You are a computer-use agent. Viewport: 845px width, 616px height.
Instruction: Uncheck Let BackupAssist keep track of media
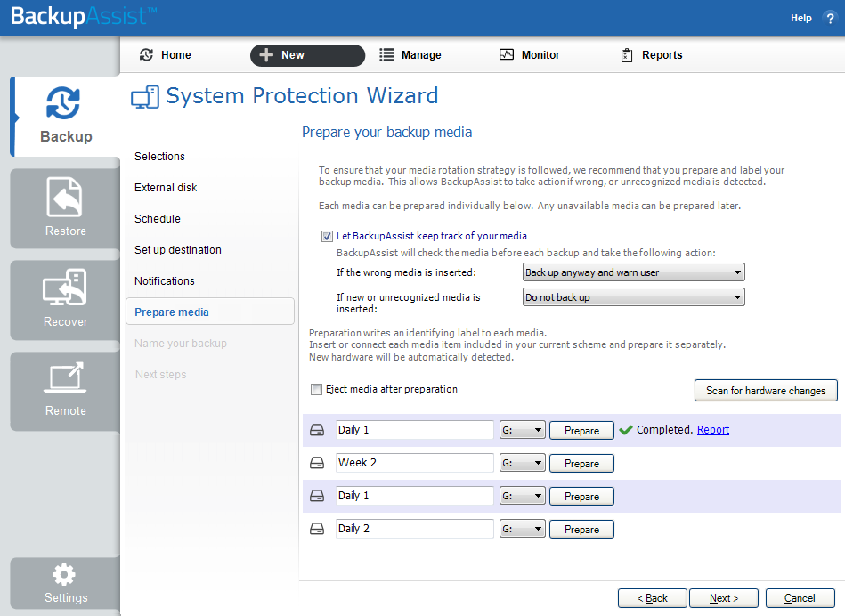pos(327,236)
